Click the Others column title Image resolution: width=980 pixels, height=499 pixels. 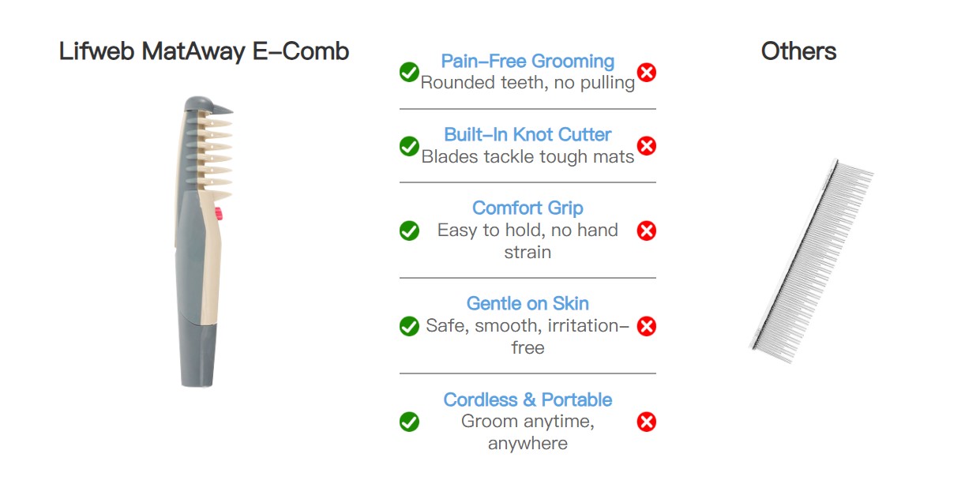pos(798,52)
